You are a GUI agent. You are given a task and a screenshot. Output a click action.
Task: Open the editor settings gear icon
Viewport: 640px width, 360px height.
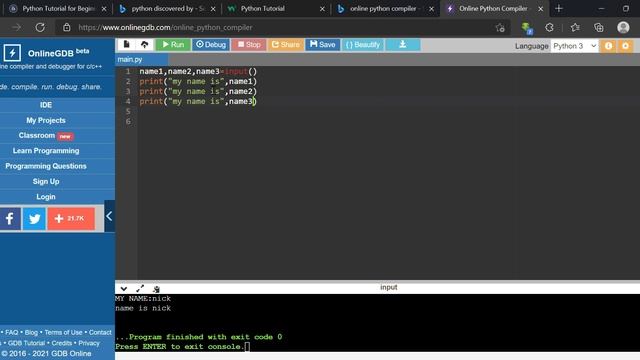(x=625, y=46)
